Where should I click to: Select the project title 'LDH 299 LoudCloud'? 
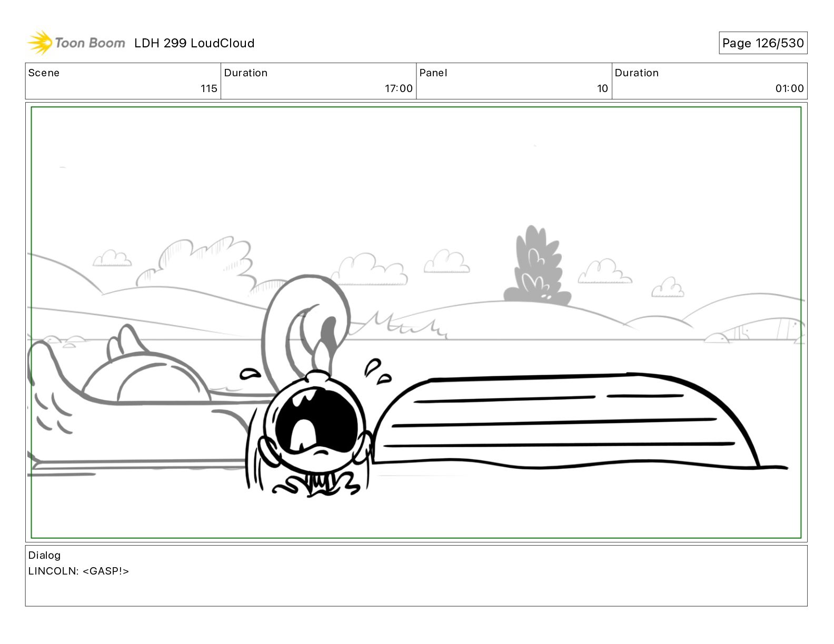[194, 43]
